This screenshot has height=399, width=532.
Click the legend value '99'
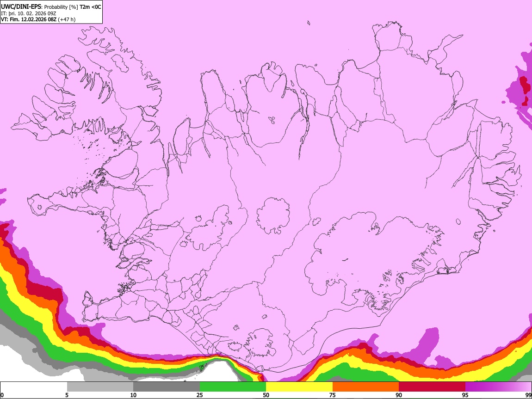click(x=528, y=395)
